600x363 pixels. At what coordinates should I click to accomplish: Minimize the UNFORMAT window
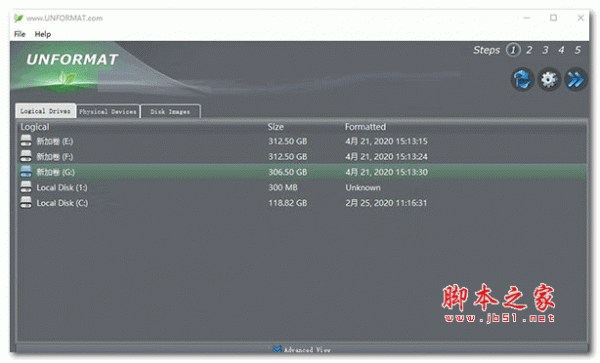coord(527,18)
